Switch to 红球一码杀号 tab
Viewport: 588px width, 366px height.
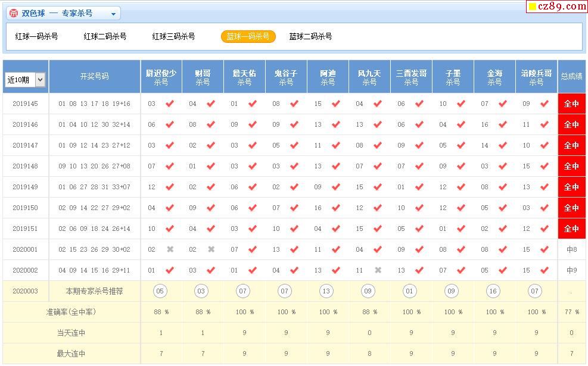37,36
